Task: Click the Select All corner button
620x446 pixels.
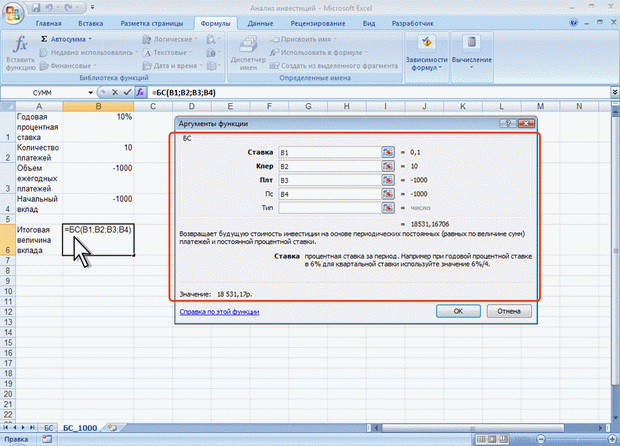Action: click(x=8, y=106)
